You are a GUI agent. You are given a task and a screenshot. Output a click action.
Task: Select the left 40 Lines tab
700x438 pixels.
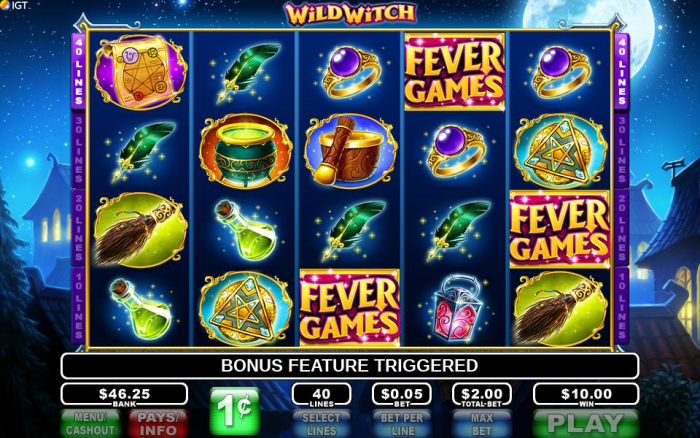(x=79, y=71)
